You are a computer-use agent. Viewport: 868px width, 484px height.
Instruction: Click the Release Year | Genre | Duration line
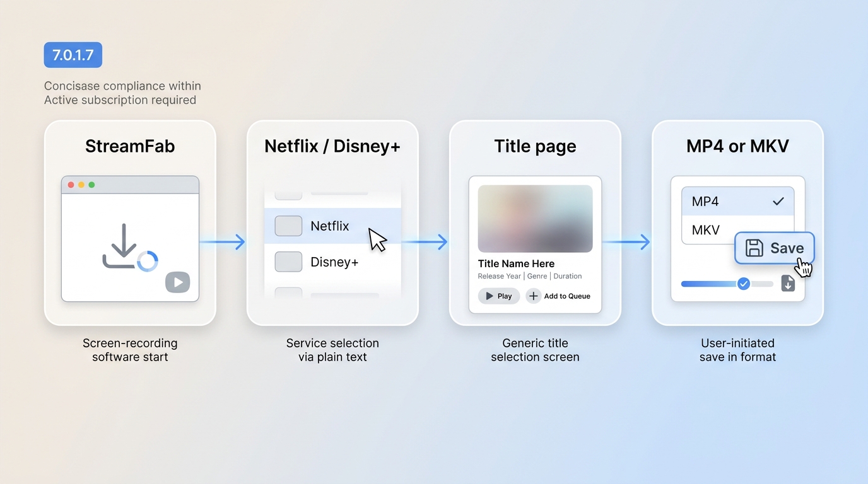530,276
